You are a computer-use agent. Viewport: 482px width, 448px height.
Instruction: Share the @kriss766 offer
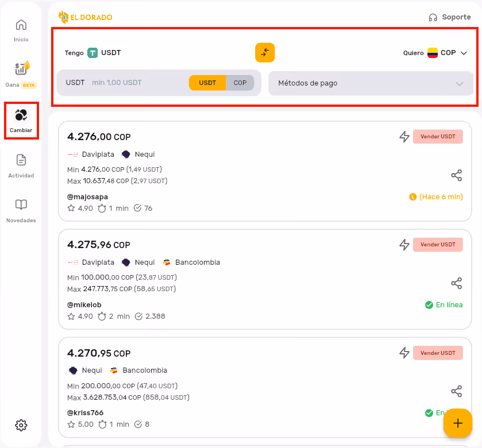[x=457, y=391]
